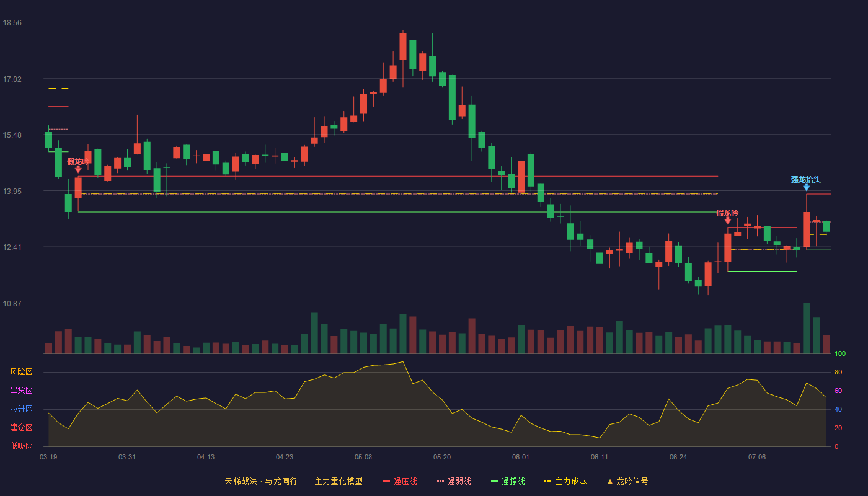Click the 18.56 price axis label
The height and width of the screenshot is (496, 868).
coord(12,22)
